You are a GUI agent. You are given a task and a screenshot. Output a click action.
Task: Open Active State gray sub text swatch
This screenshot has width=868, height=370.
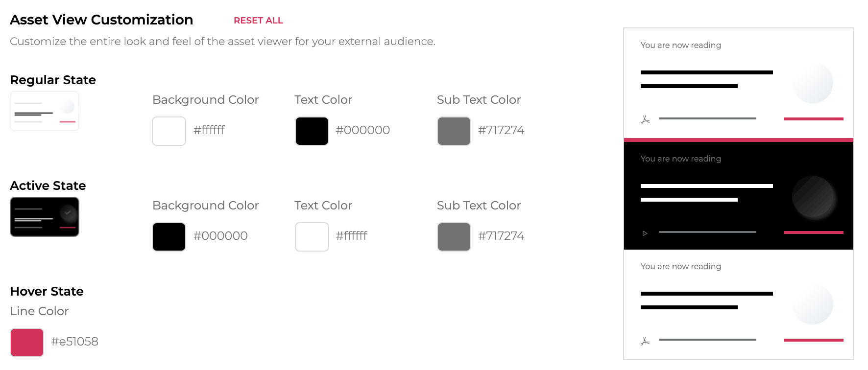pyautogui.click(x=454, y=237)
